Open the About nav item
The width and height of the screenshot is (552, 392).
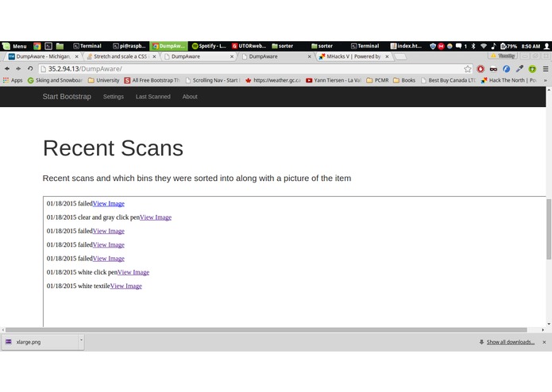pos(190,97)
